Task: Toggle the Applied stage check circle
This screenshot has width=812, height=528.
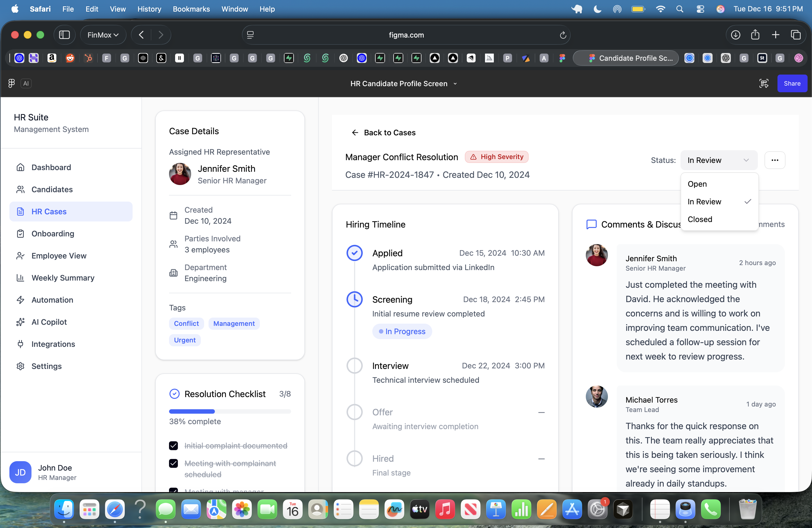Action: coord(354,253)
